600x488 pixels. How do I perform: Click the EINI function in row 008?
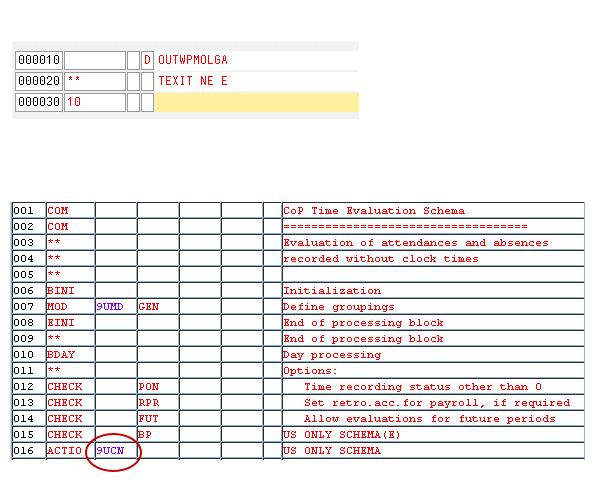pos(61,323)
